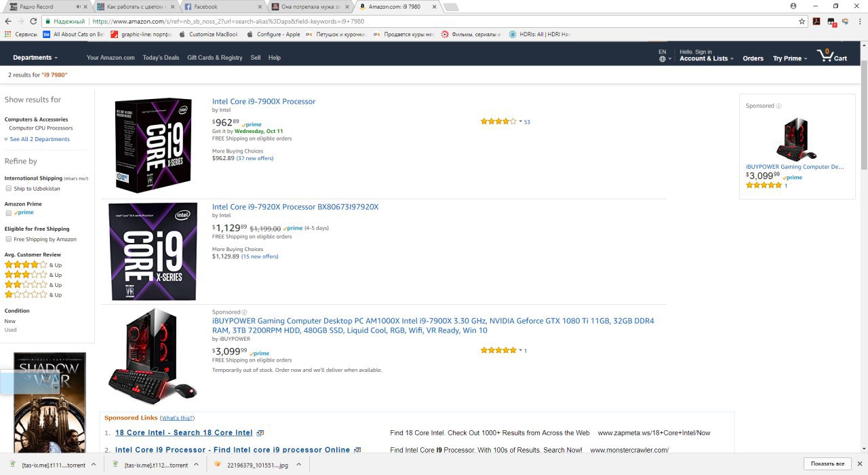
Task: Open the What's this? sponsored links link
Action: click(177, 418)
